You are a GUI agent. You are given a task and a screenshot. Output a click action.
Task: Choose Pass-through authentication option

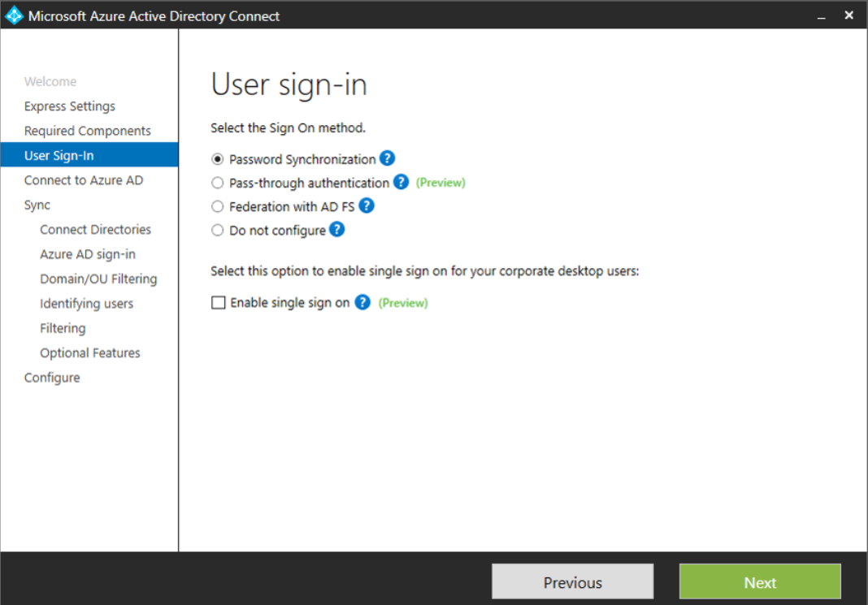(218, 183)
